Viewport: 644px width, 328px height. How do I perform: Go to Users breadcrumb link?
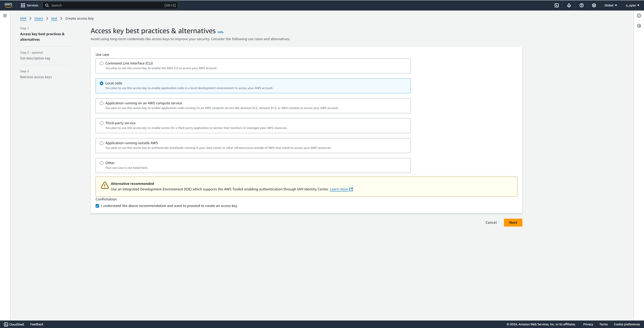pyautogui.click(x=39, y=18)
